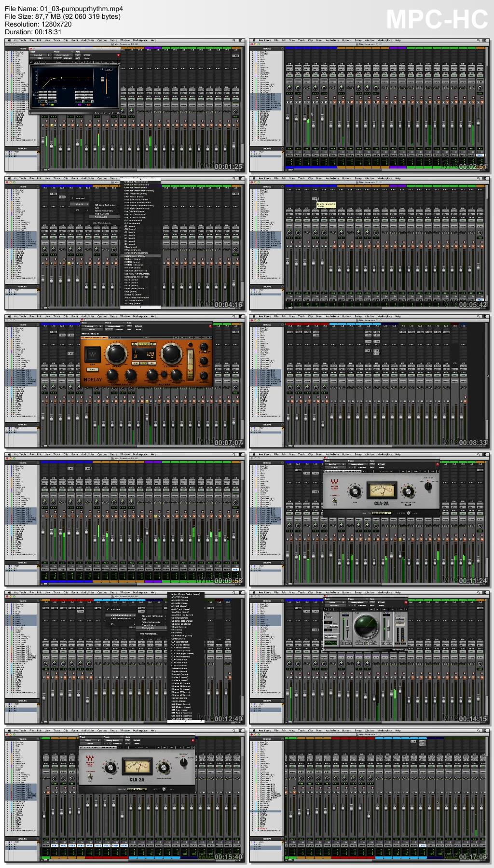Click Ping-Pong button above H-Delay tempo display

[x=144, y=344]
